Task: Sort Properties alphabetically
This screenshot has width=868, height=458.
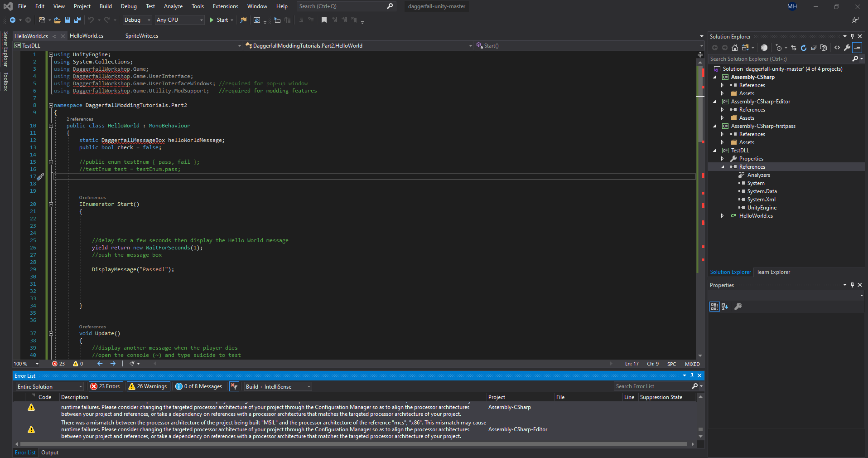Action: (x=725, y=307)
